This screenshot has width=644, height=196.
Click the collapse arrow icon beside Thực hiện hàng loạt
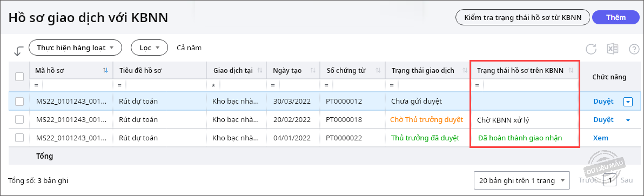tap(18, 50)
